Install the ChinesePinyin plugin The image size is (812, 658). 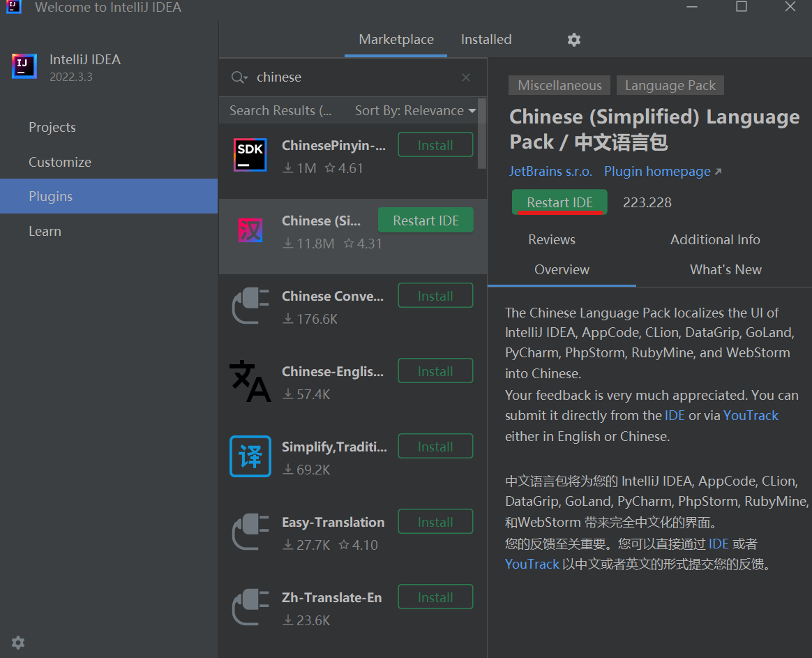click(x=435, y=145)
